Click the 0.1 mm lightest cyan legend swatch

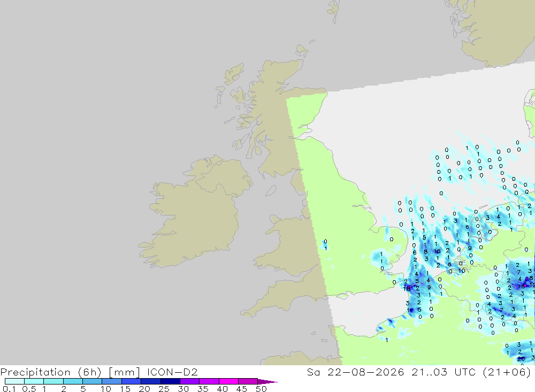pos(14,381)
